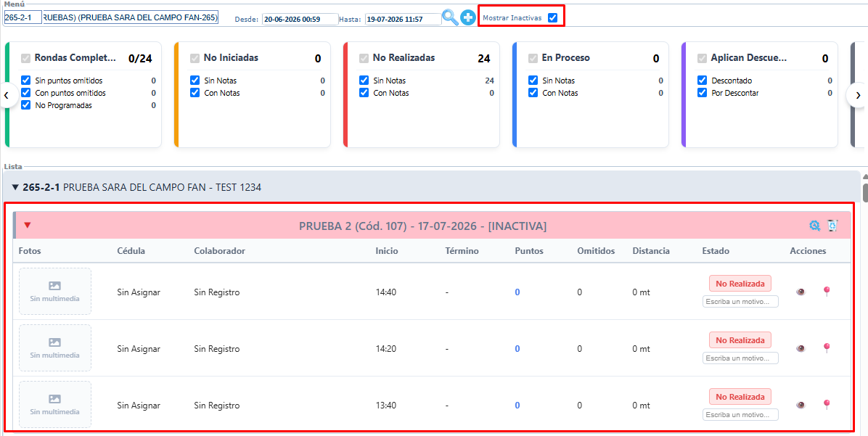Click the pin icon in the 13:40 row

pyautogui.click(x=827, y=404)
